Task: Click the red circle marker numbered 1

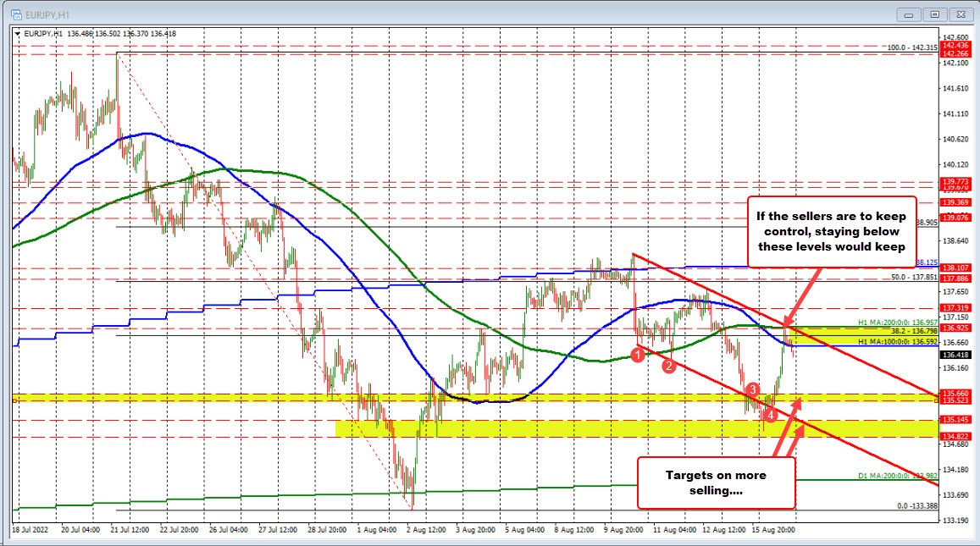Action: [637, 357]
